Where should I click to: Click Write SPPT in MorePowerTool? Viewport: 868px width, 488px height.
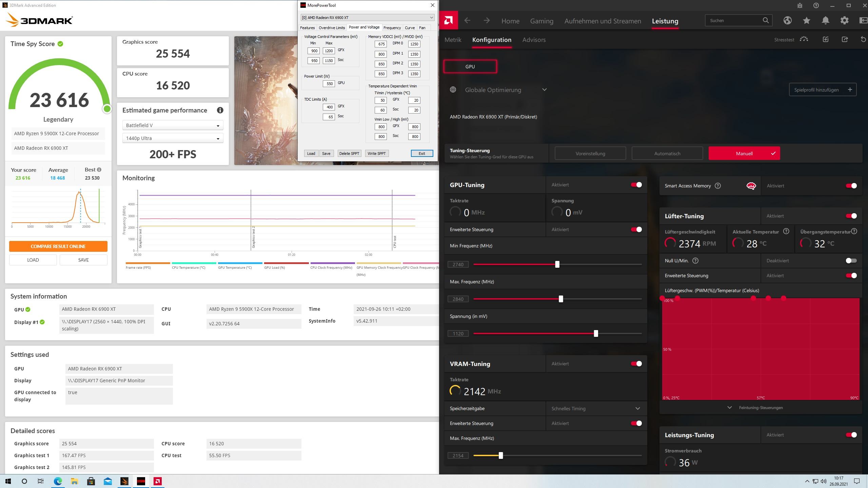(x=376, y=154)
